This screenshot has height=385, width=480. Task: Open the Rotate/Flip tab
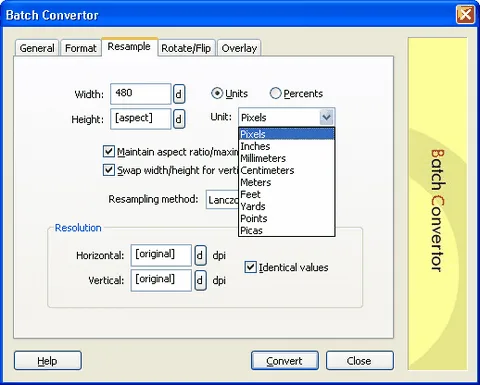coord(186,48)
